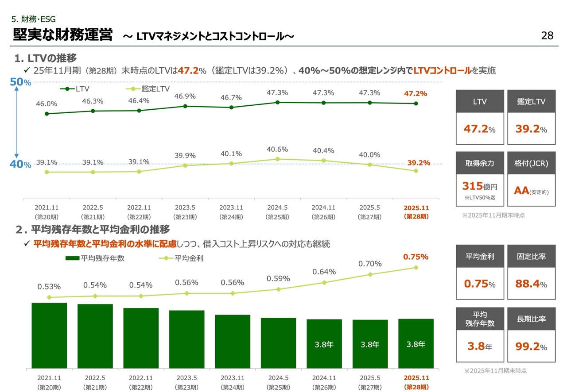Click the 平均金利 data point labeled 0.75%
The height and width of the screenshot is (392, 567).
[x=416, y=267]
